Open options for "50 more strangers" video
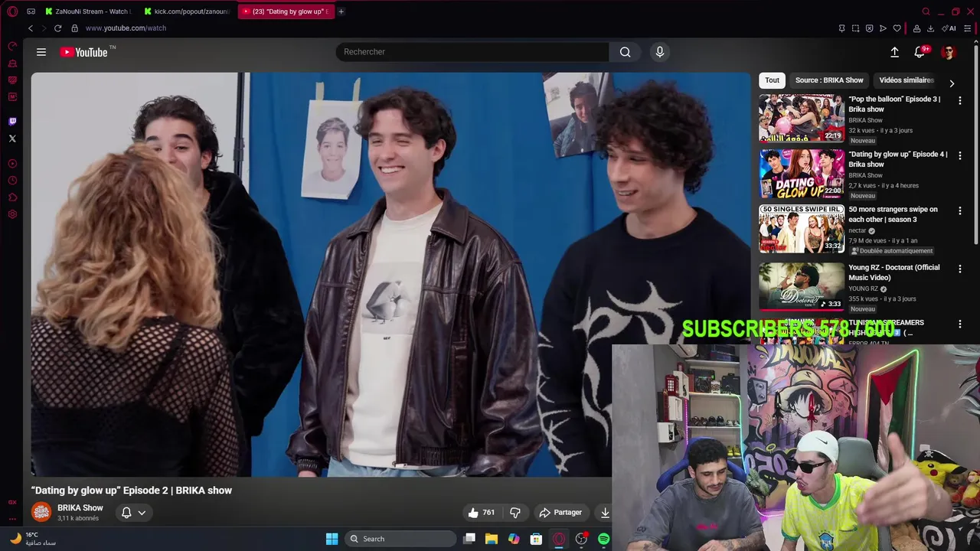The width and height of the screenshot is (980, 551). click(x=960, y=211)
